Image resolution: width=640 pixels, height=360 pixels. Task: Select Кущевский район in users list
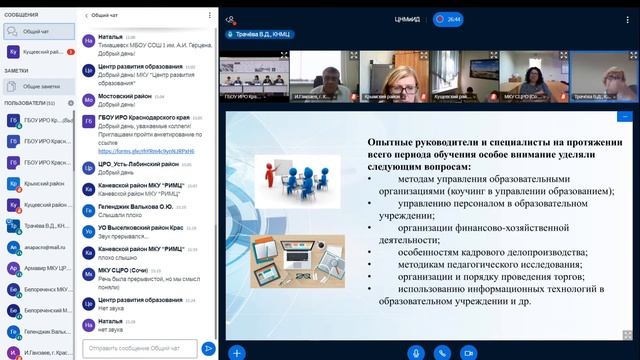coord(39,205)
